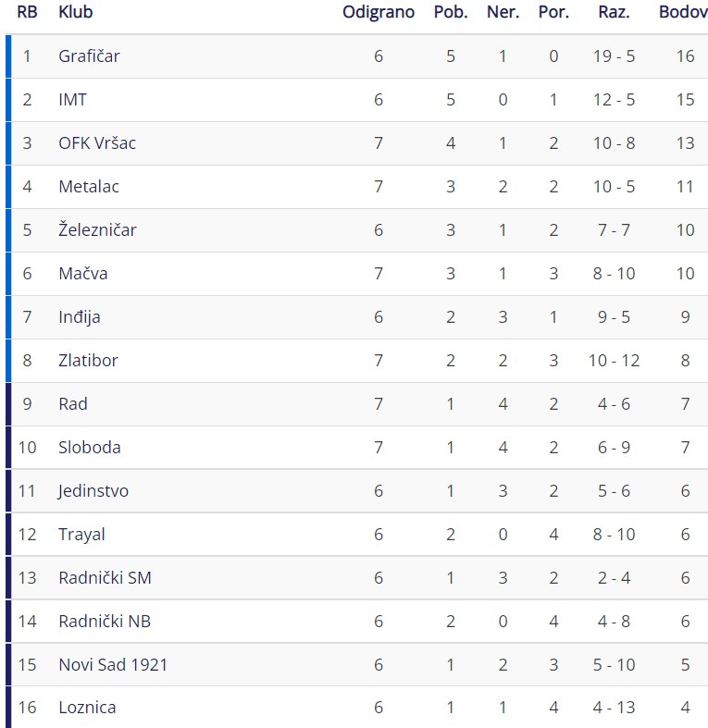Click the Bodovi column header
This screenshot has height=728, width=708.
pyautogui.click(x=683, y=12)
